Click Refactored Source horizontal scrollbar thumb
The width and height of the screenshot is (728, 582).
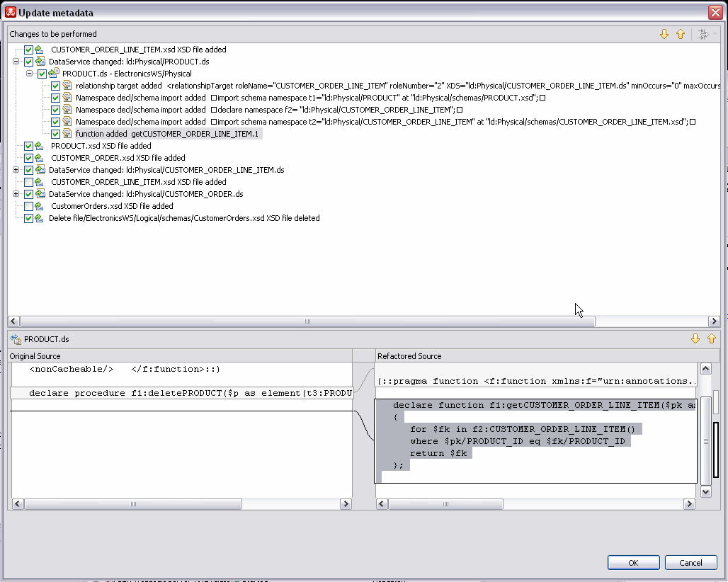[x=445, y=504]
